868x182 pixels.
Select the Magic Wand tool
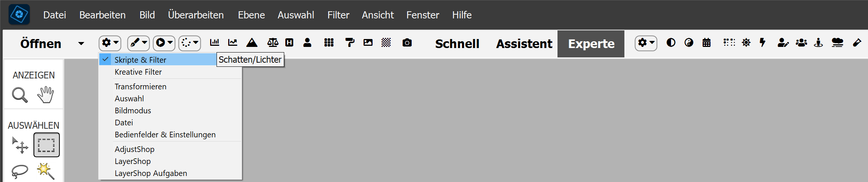(x=45, y=171)
